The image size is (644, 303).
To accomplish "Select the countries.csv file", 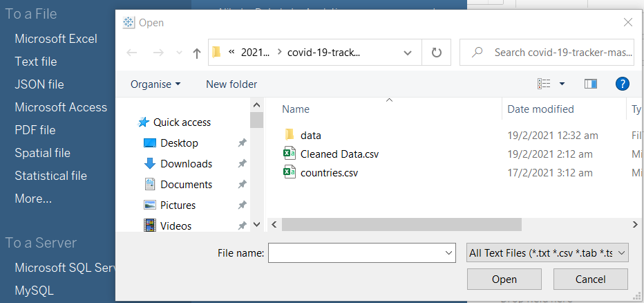I will coord(328,172).
